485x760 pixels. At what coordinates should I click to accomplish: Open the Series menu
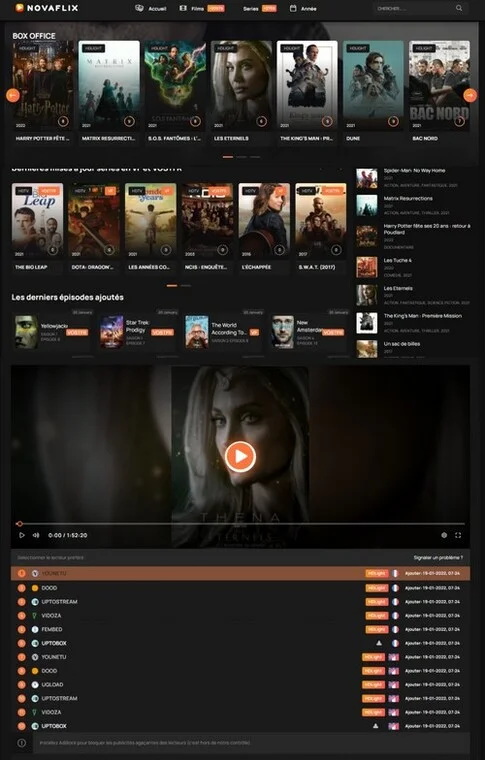260,8
